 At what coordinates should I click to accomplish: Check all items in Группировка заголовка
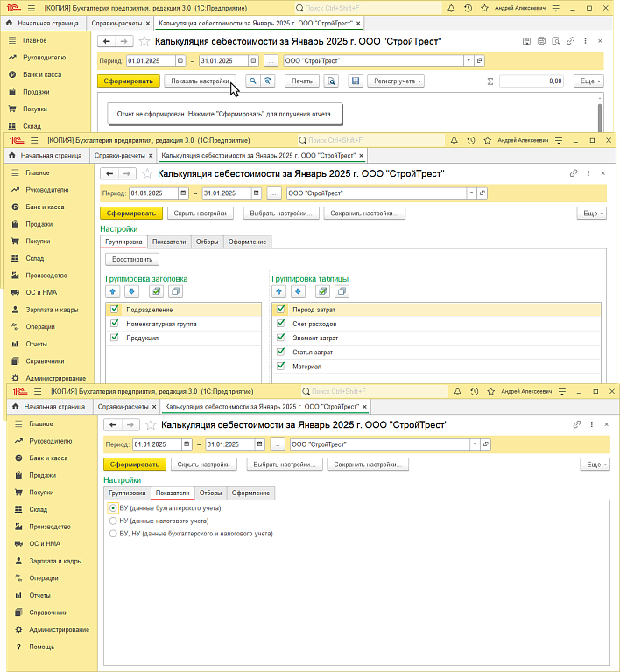click(157, 292)
